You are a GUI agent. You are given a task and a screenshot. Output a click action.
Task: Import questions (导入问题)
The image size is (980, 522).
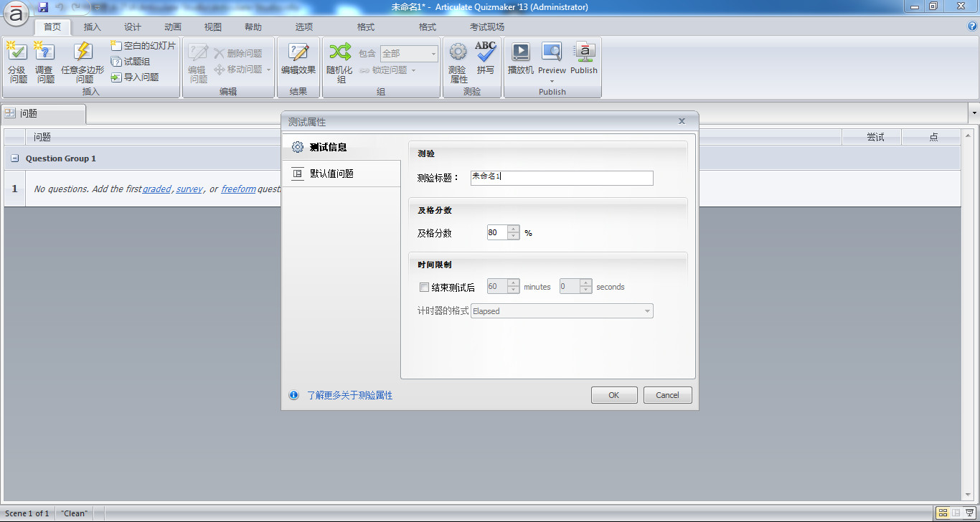coord(135,77)
